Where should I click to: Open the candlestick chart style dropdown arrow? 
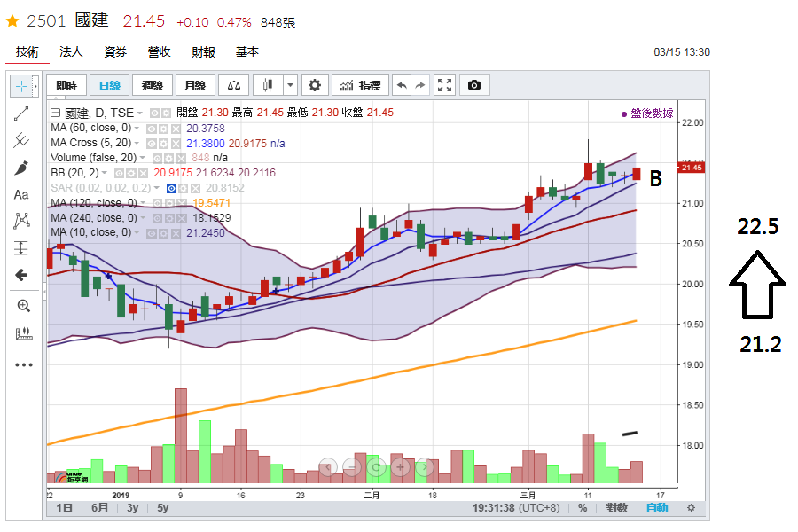290,85
